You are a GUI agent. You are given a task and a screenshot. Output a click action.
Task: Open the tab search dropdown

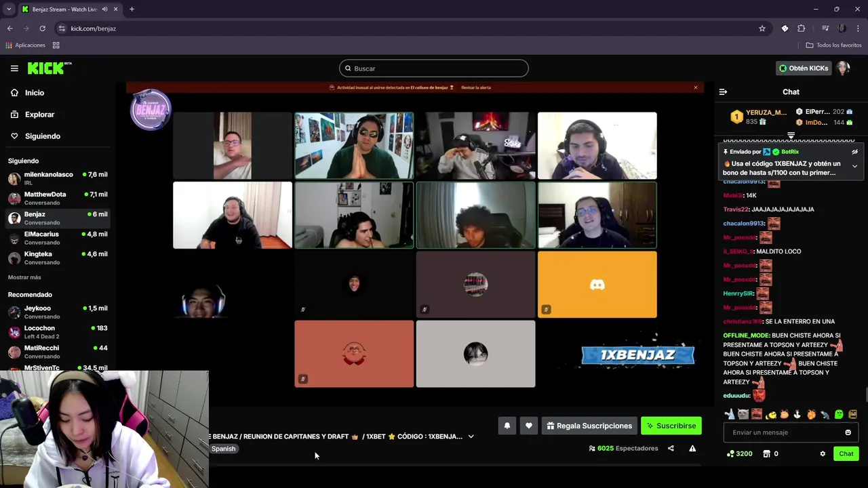9,9
